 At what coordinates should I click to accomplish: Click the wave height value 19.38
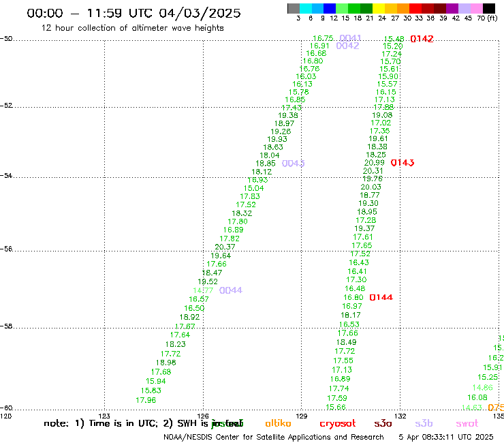point(288,115)
